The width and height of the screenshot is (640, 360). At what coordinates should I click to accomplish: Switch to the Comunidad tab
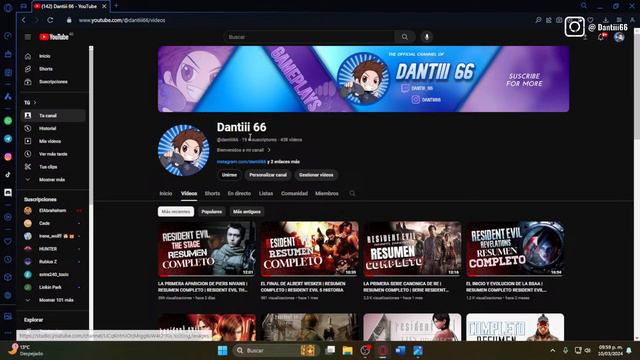pyautogui.click(x=294, y=193)
